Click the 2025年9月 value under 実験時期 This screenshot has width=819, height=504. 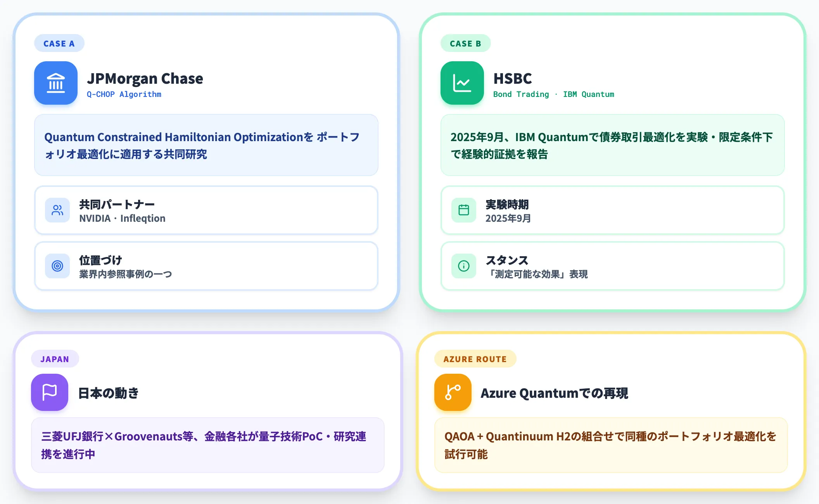[x=508, y=218]
